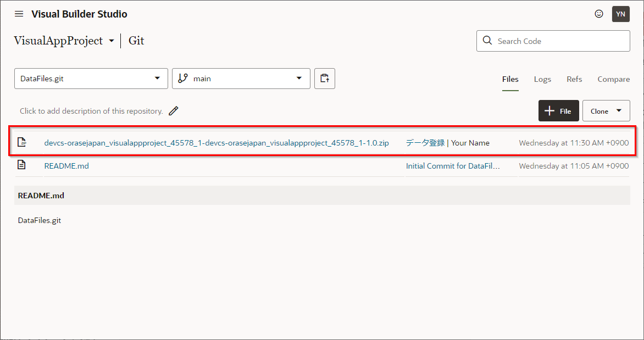Open the README.md file link
644x340 pixels.
point(66,166)
